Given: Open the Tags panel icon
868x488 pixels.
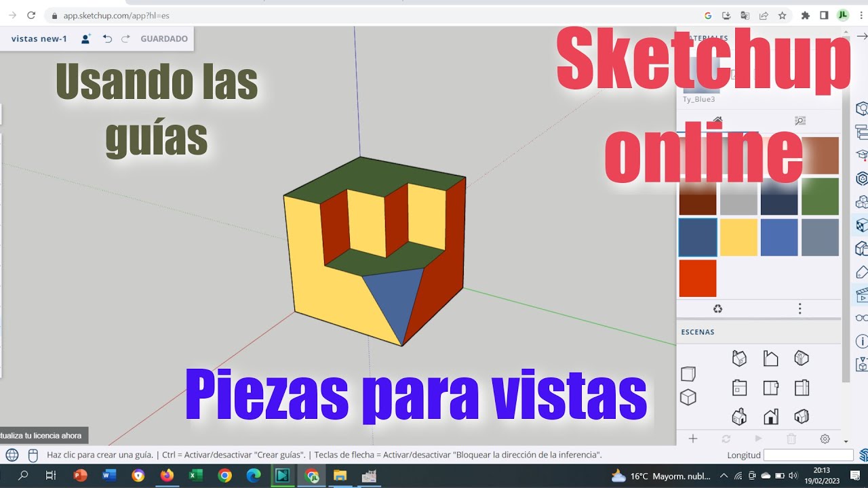Looking at the screenshot, I should pyautogui.click(x=862, y=272).
